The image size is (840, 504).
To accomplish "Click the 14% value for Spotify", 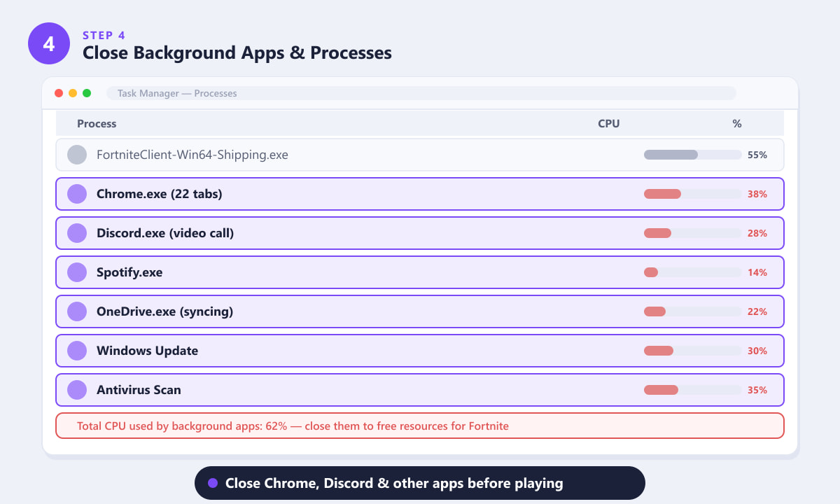I will (x=757, y=272).
